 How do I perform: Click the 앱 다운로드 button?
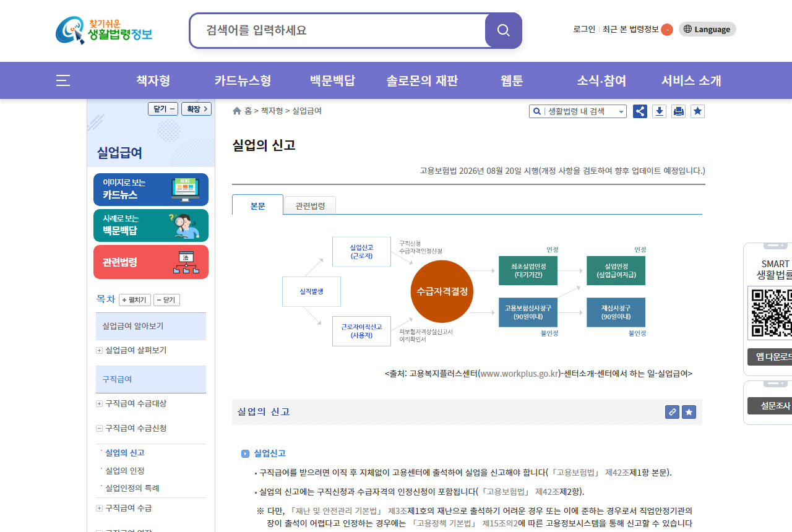pyautogui.click(x=770, y=357)
